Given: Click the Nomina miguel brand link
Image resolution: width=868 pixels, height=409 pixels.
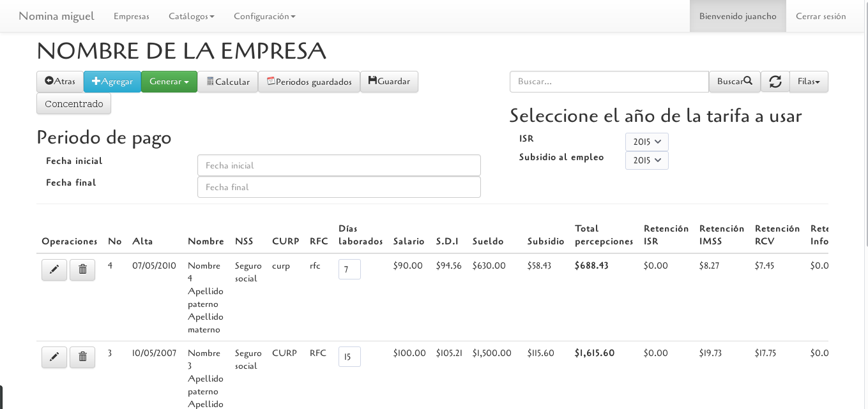Looking at the screenshot, I should click(x=56, y=17).
